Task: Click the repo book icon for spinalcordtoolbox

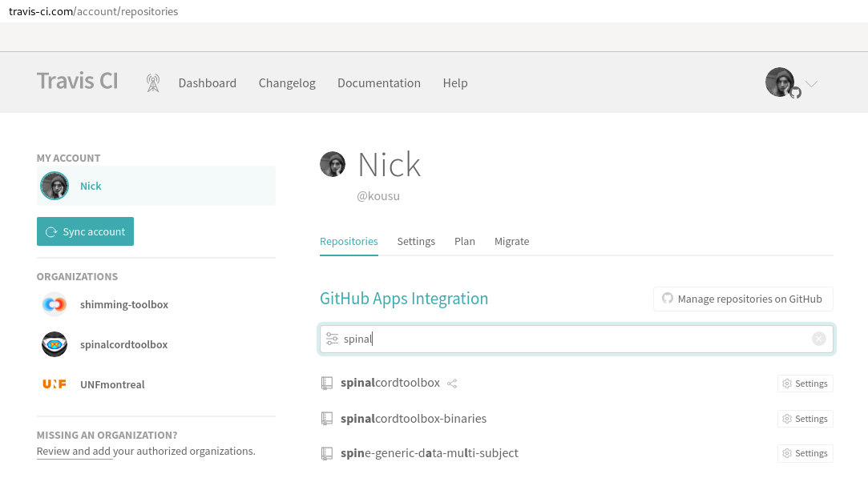Action: (327, 383)
